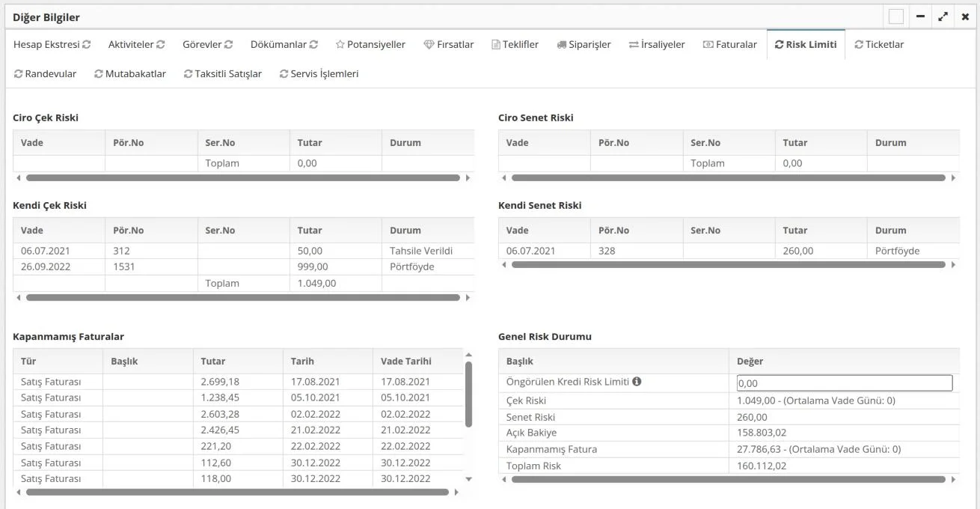Image resolution: width=980 pixels, height=509 pixels.
Task: Click the arrows icon on İrsaliyeler tab
Action: pyautogui.click(x=634, y=45)
